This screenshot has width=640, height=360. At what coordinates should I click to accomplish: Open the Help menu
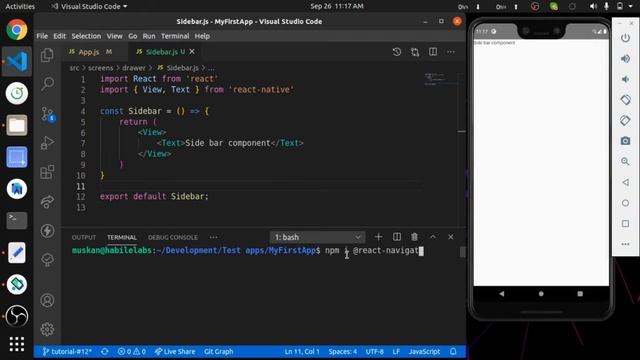click(202, 36)
